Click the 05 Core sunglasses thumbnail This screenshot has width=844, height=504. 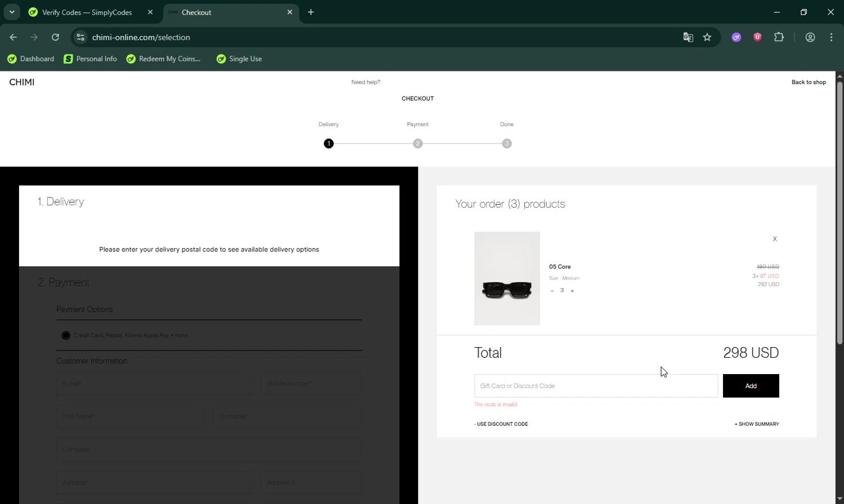coord(507,278)
